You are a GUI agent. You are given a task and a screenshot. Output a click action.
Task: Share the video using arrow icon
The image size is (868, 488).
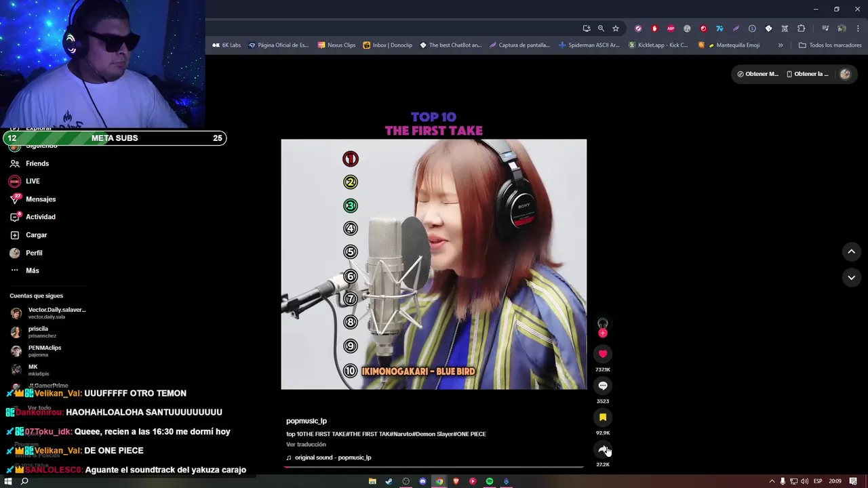coord(603,449)
